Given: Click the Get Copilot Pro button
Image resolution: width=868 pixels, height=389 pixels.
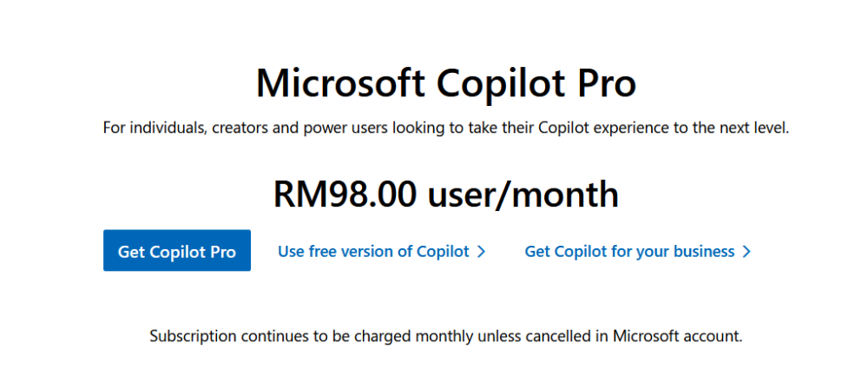Looking at the screenshot, I should (x=177, y=252).
